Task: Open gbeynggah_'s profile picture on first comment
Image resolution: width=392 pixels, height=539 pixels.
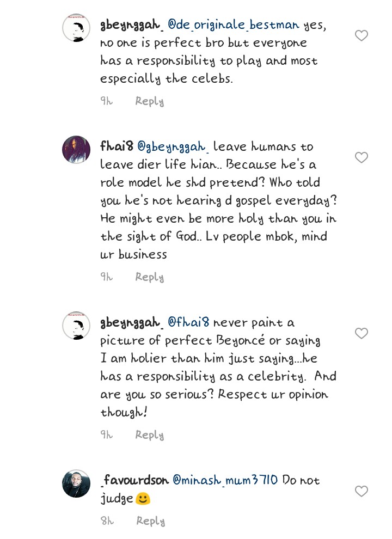Action: tap(76, 28)
